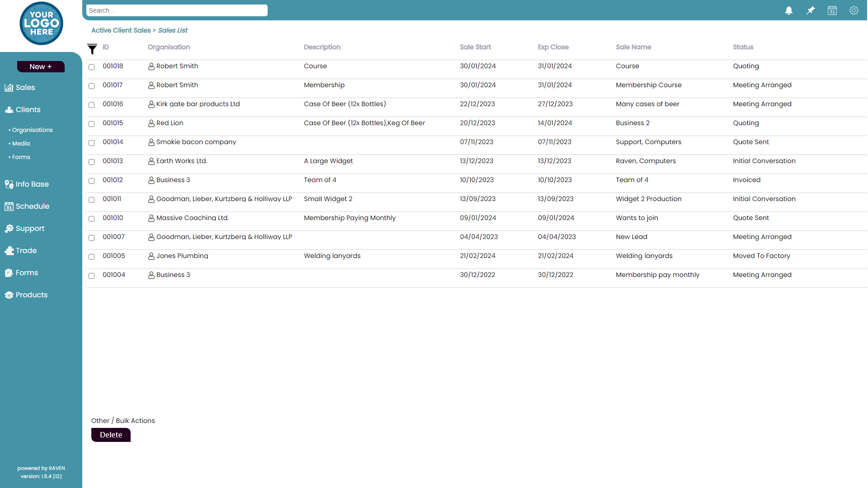Open the New + dropdown button

[x=41, y=66]
